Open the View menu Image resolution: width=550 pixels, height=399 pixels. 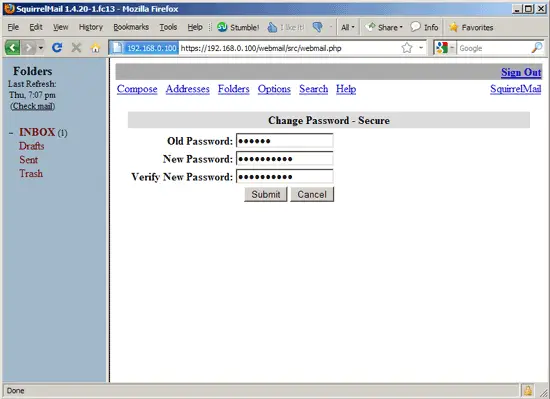coord(60,27)
